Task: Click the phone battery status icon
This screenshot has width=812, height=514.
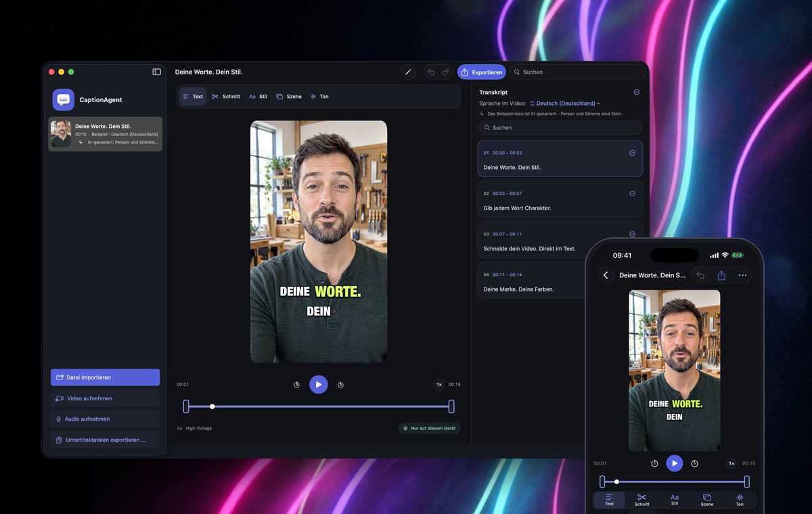Action: pyautogui.click(x=737, y=255)
